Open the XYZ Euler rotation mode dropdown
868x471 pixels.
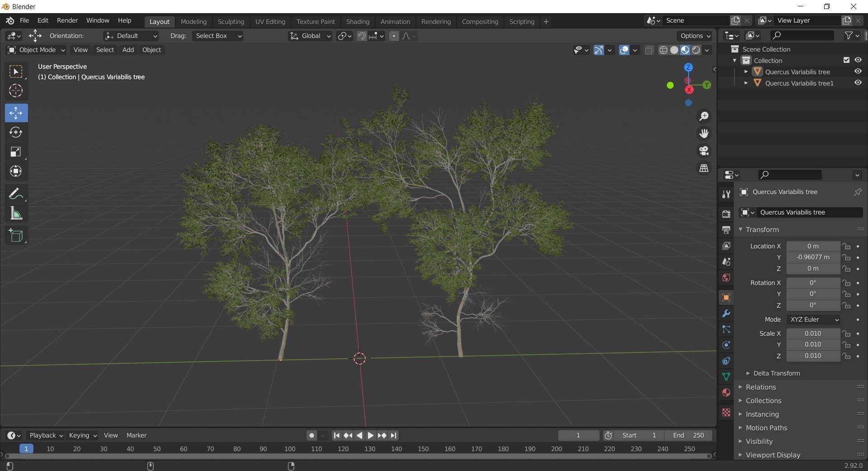pos(813,319)
